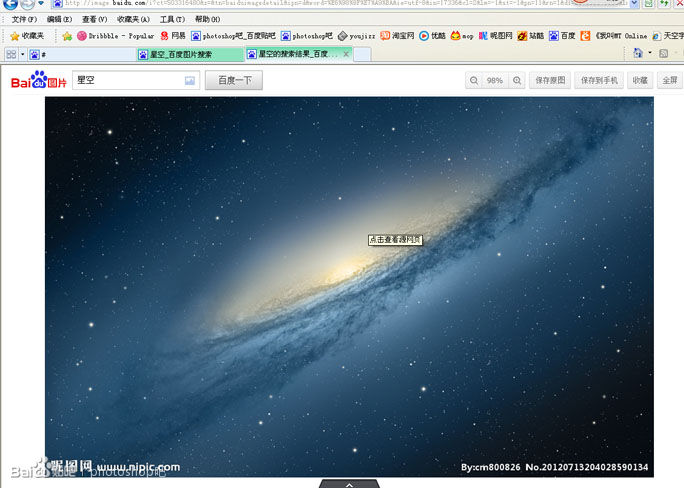Click the address bar URL field

pos(340,3)
